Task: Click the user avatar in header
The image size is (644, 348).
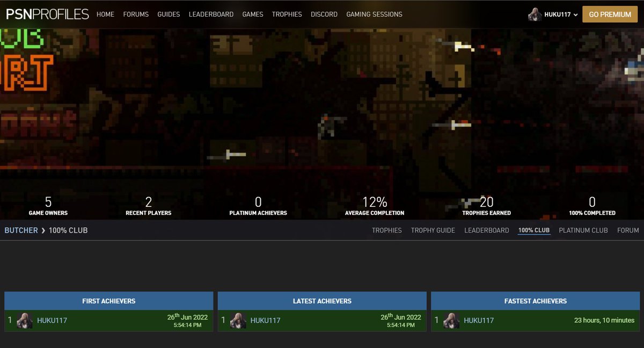Action: (x=535, y=15)
